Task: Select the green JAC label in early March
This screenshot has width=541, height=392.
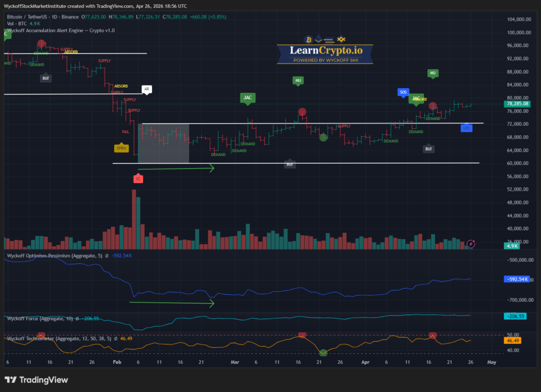Action: [247, 97]
